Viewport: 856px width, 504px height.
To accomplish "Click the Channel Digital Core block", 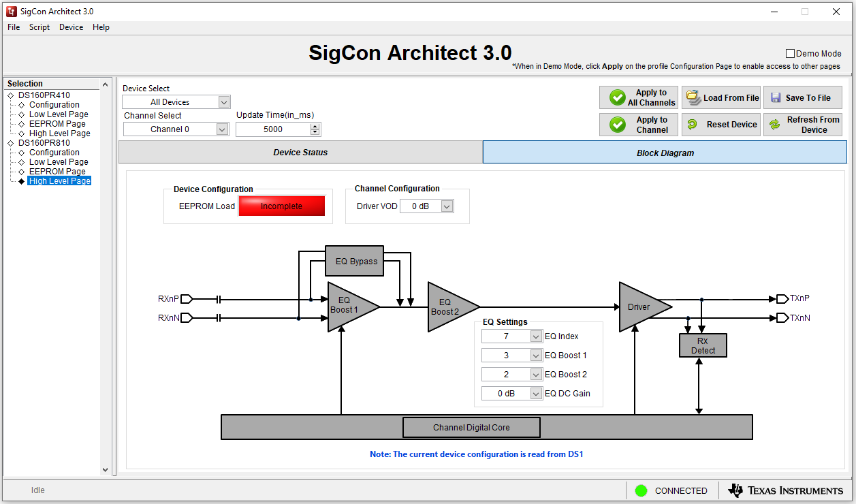I will tap(471, 428).
